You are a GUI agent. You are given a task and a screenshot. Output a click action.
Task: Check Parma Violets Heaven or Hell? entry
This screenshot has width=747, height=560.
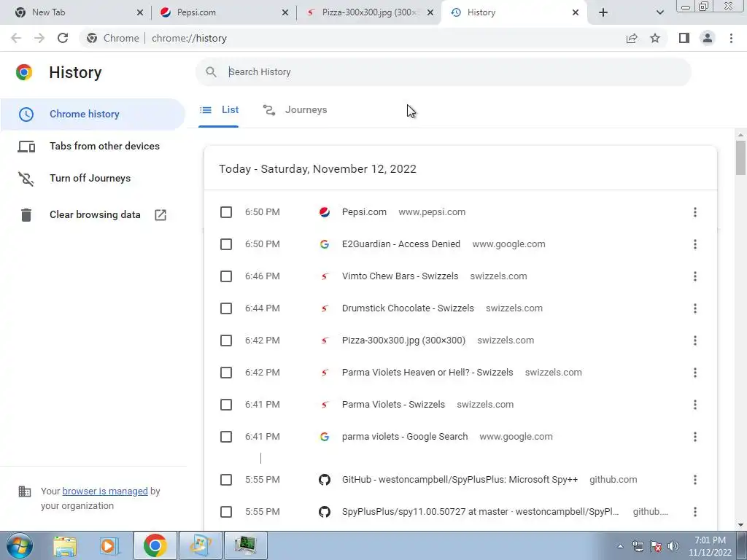pyautogui.click(x=226, y=373)
